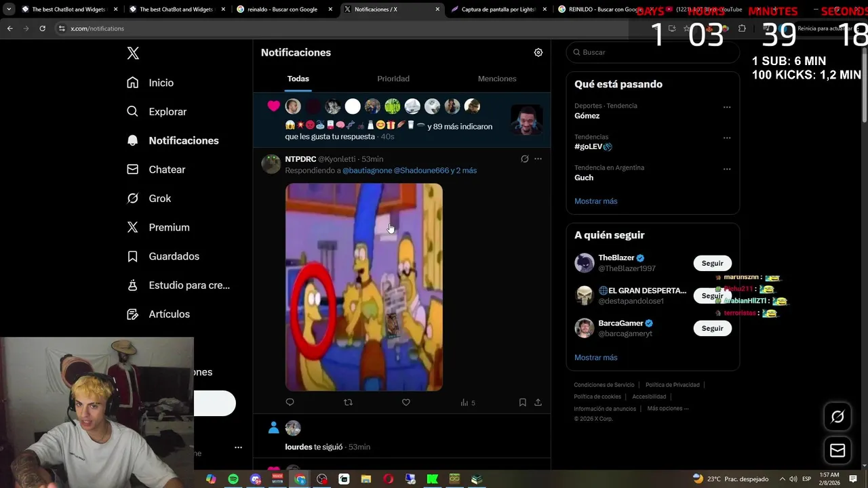Click Grok explain icon on NTPDRC's post
This screenshot has height=488, width=868.
click(x=524, y=159)
